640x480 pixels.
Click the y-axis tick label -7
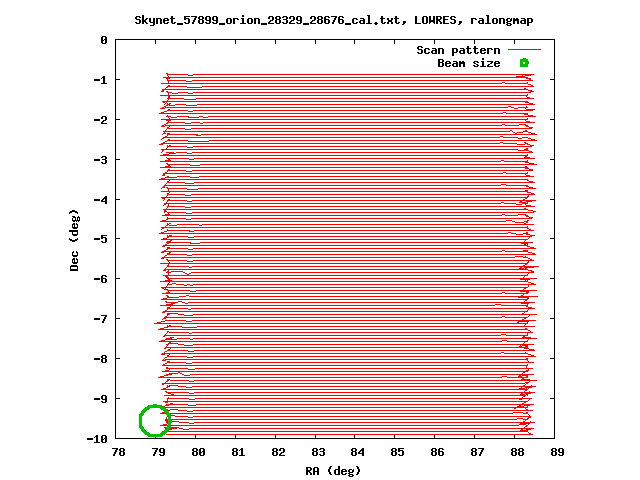tap(100, 318)
